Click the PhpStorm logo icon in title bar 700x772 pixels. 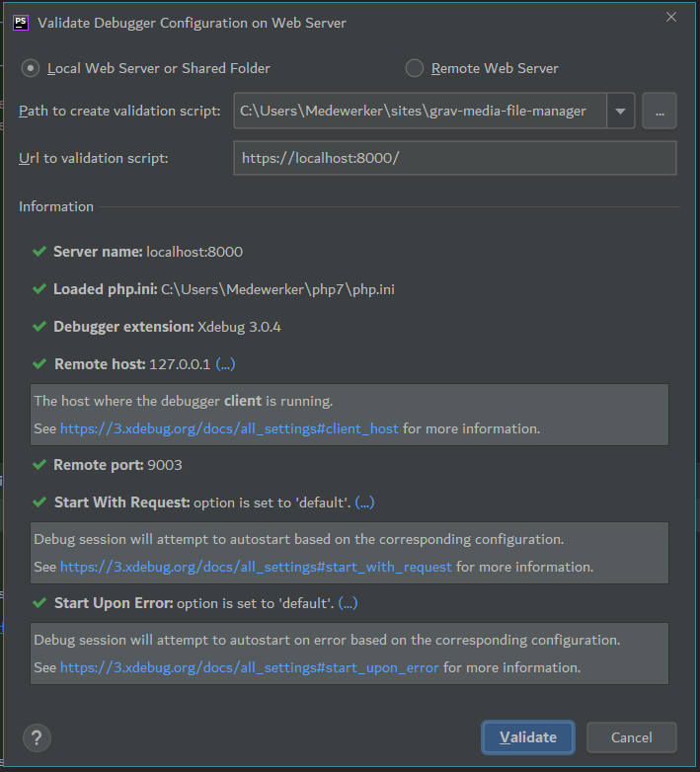tap(21, 23)
